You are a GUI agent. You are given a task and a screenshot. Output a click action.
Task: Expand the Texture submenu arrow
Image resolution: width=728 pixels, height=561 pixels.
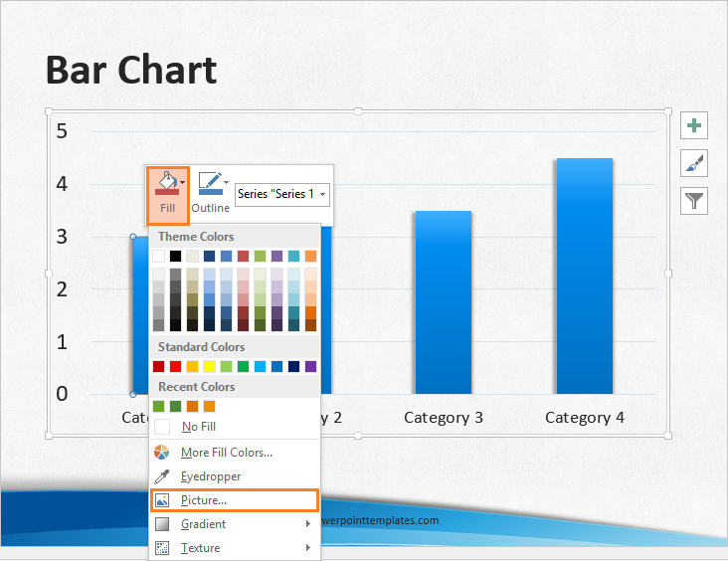tap(308, 548)
